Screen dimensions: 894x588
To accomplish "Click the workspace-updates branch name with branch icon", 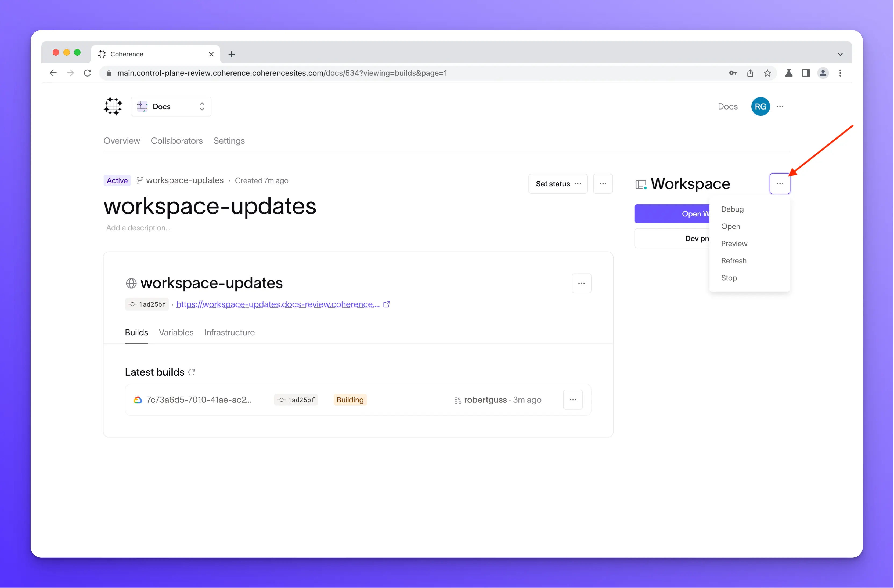I will pos(180,181).
